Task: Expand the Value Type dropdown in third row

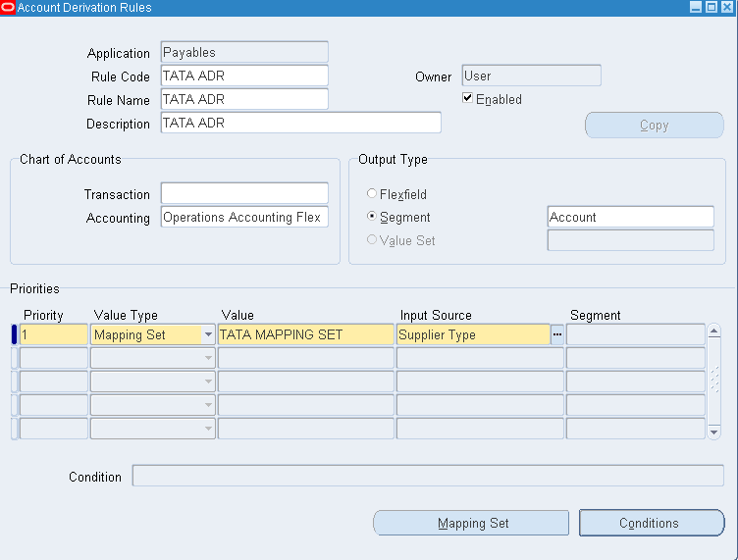Action: click(208, 382)
